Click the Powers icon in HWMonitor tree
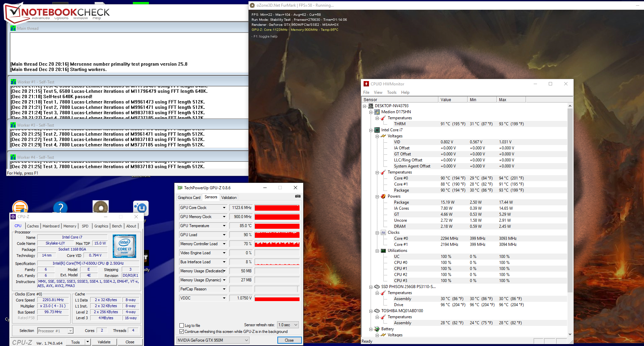The width and height of the screenshot is (644, 346). pos(383,196)
